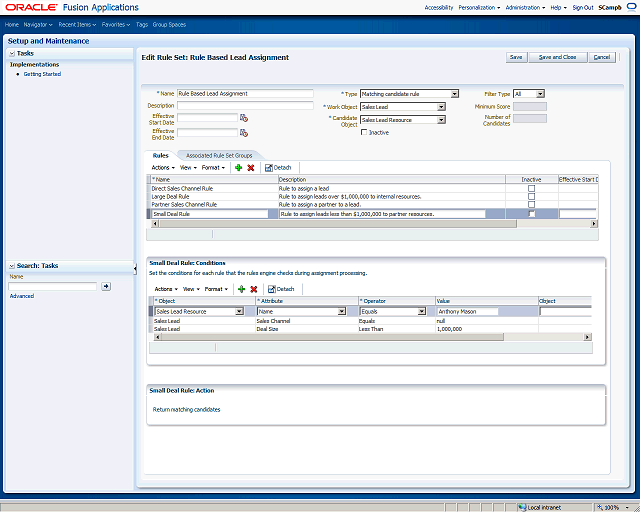640x512 pixels.
Task: Open Effective End Date calendar picker
Action: tap(244, 133)
